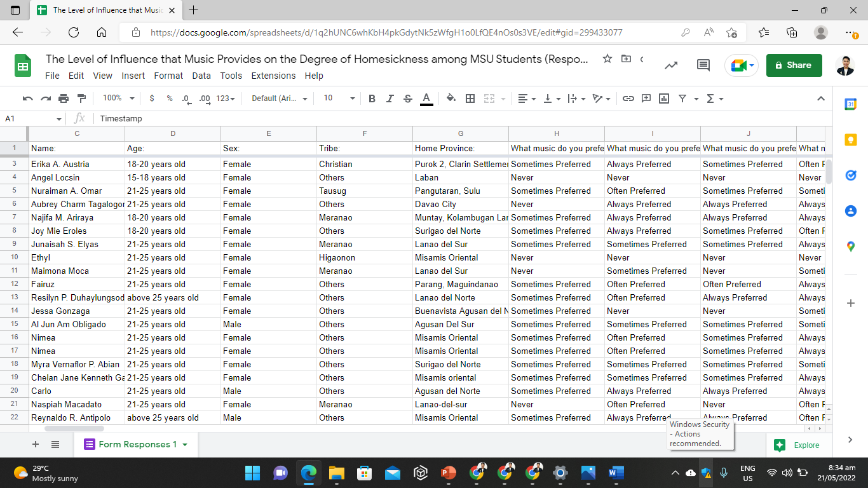Toggle italic formatting
Screen dimensions: 868x488
tap(390, 98)
